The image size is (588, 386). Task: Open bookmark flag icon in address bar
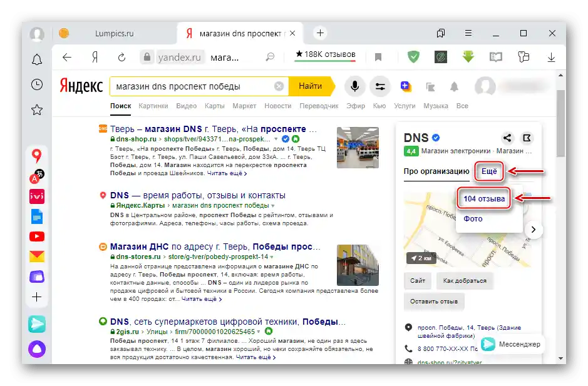(x=378, y=58)
